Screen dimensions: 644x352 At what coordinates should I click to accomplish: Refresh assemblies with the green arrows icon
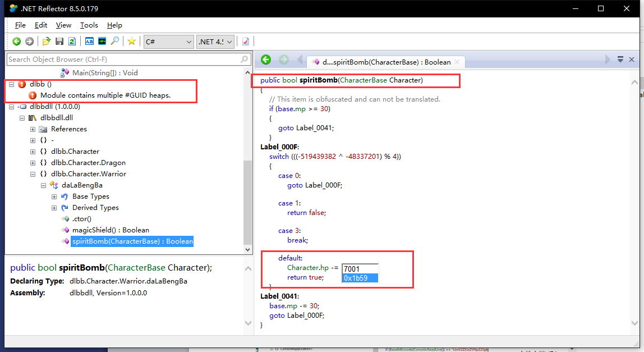tap(72, 41)
